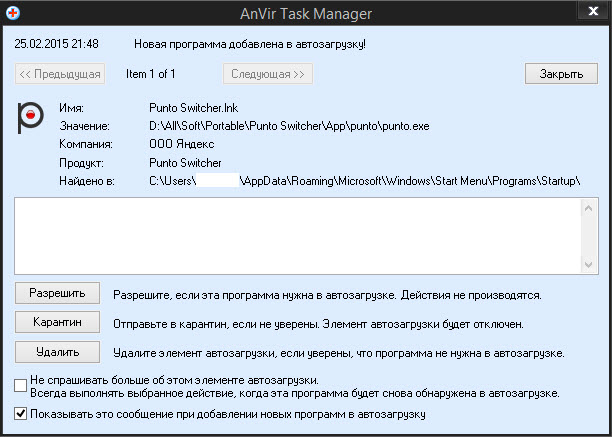Click the "Item 1 of 1" counter

[x=151, y=74]
